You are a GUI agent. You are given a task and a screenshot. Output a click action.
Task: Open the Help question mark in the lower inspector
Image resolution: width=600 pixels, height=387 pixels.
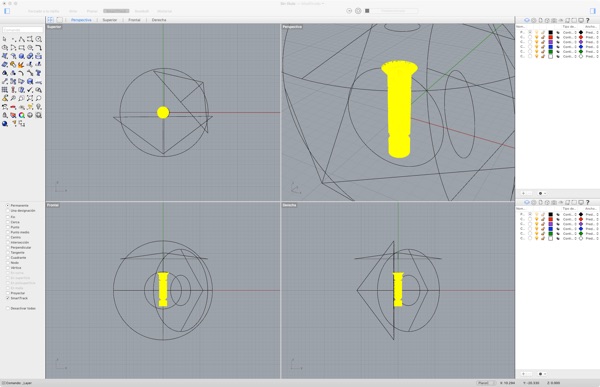[x=587, y=202]
